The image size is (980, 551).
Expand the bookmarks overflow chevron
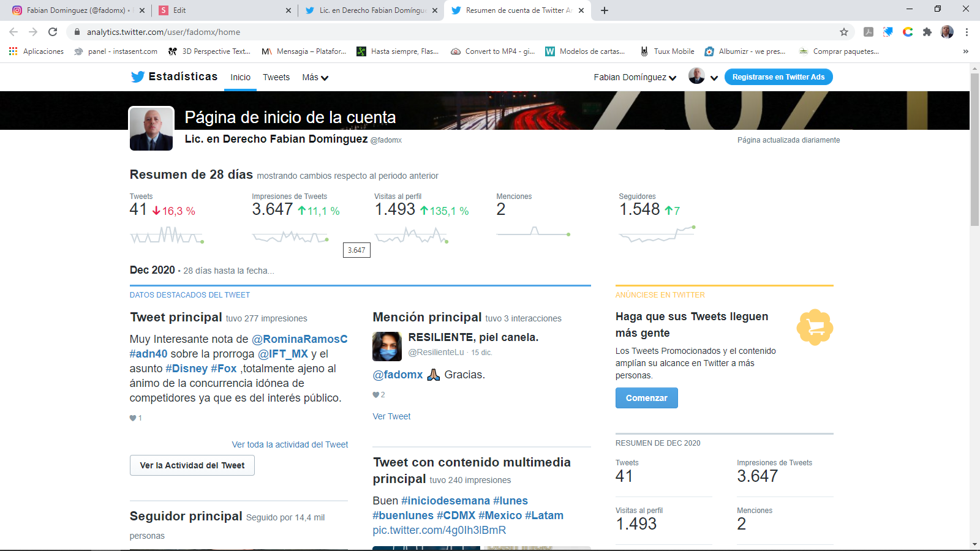966,51
